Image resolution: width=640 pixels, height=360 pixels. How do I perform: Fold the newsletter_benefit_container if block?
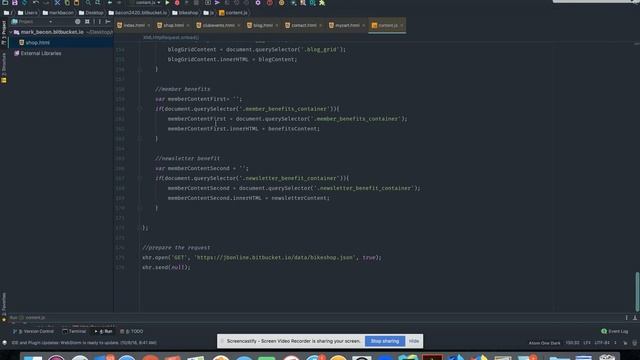click(x=140, y=178)
